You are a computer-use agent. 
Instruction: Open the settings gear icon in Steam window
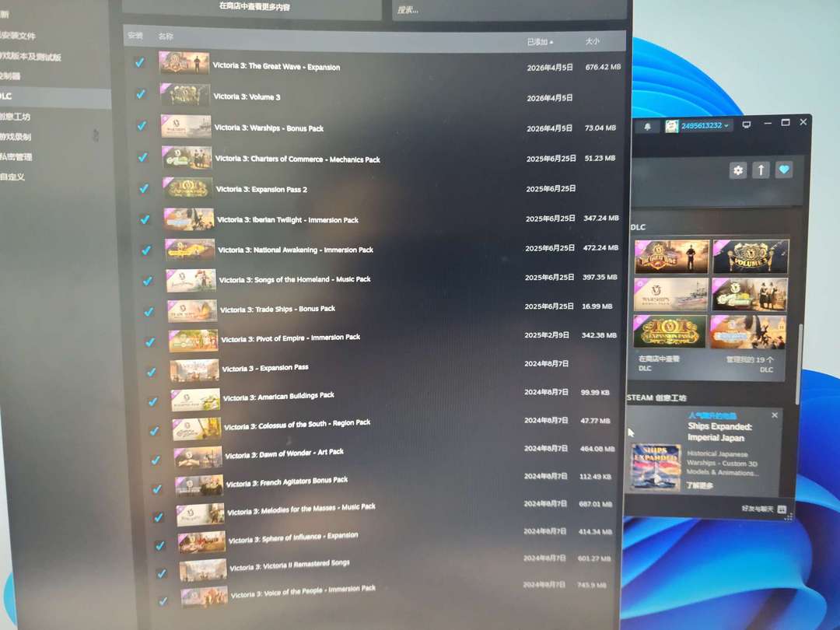[x=738, y=170]
